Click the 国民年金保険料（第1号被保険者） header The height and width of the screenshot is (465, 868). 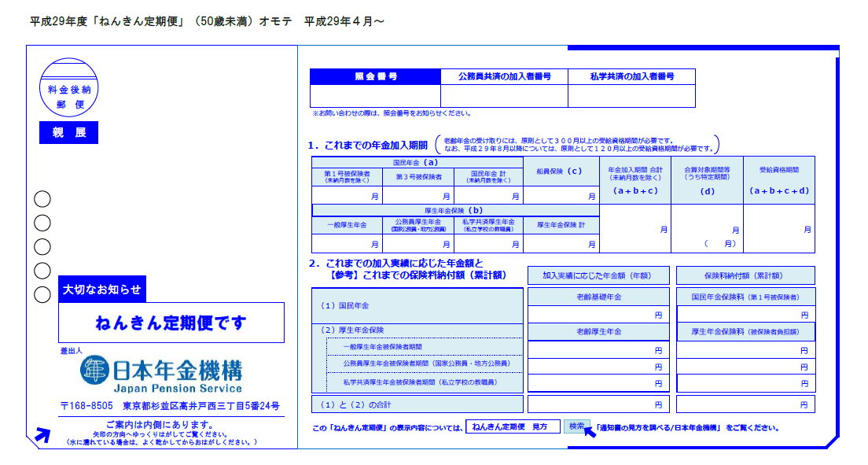(745, 297)
